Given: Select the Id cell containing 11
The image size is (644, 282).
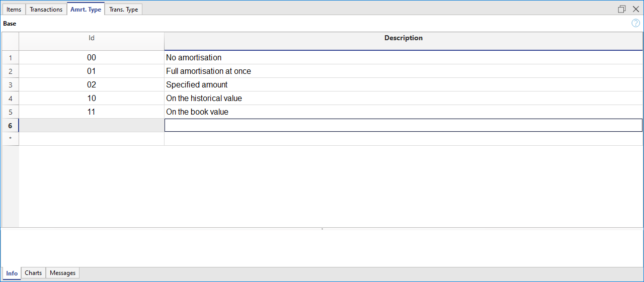Looking at the screenshot, I should tap(92, 112).
